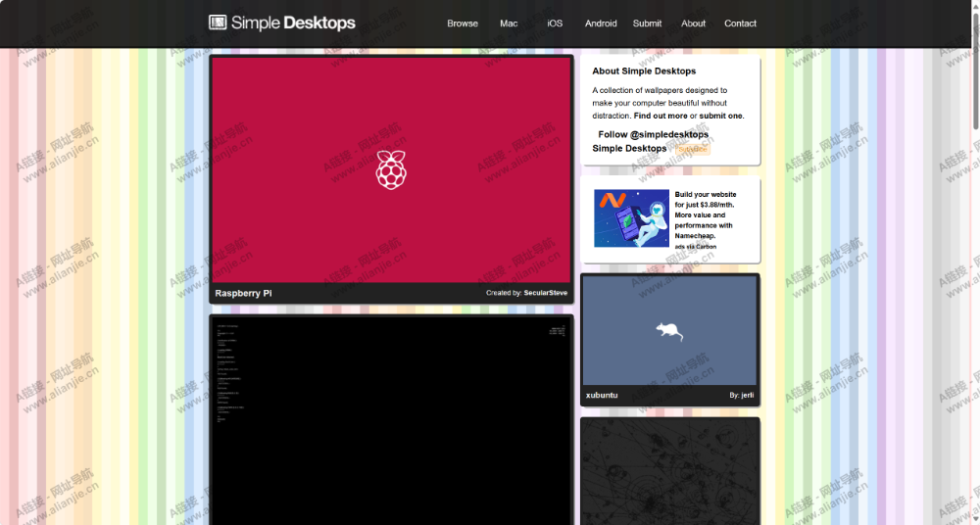This screenshot has height=525, width=980.
Task: Open the Contact page
Action: (740, 24)
